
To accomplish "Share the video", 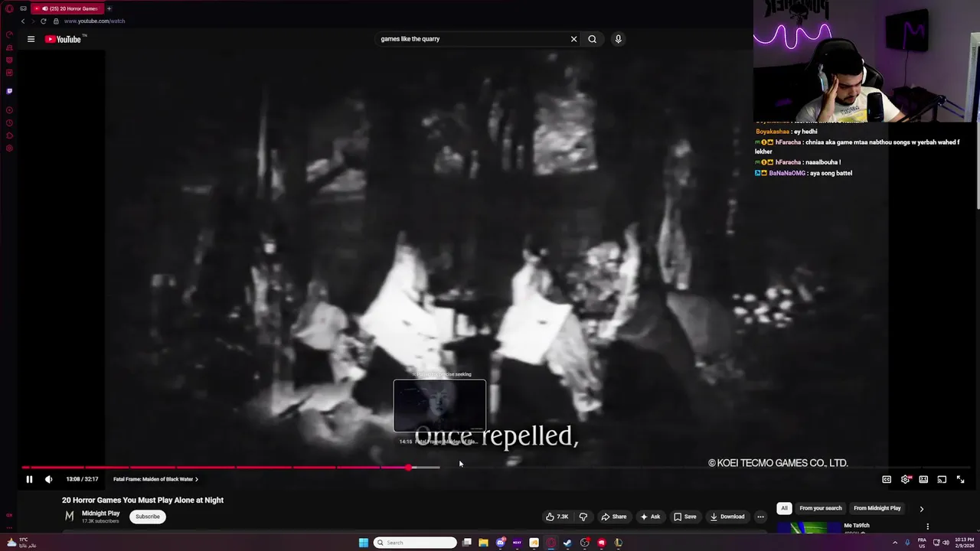I will [614, 517].
